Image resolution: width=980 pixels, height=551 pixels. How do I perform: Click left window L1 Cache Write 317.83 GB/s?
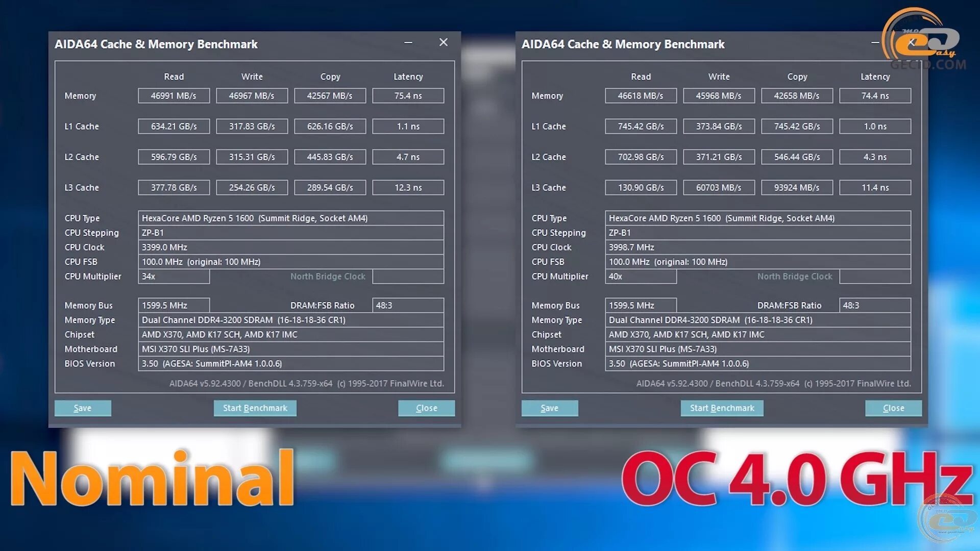click(252, 127)
